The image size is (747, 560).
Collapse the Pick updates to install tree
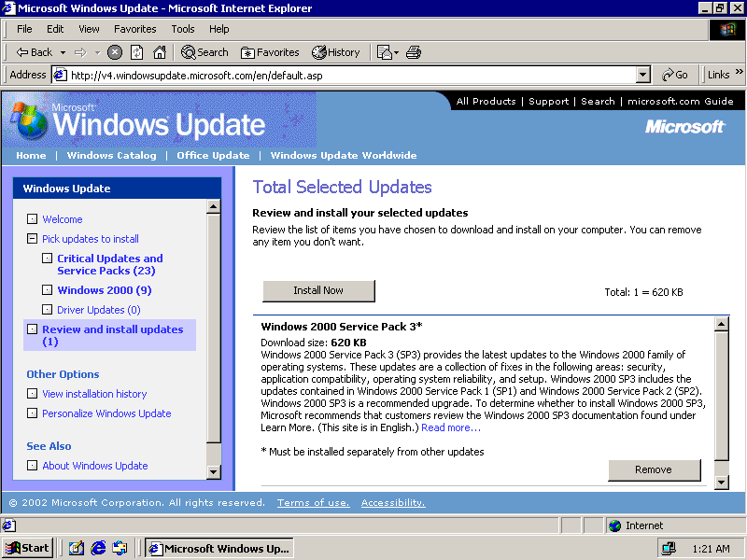(33, 239)
